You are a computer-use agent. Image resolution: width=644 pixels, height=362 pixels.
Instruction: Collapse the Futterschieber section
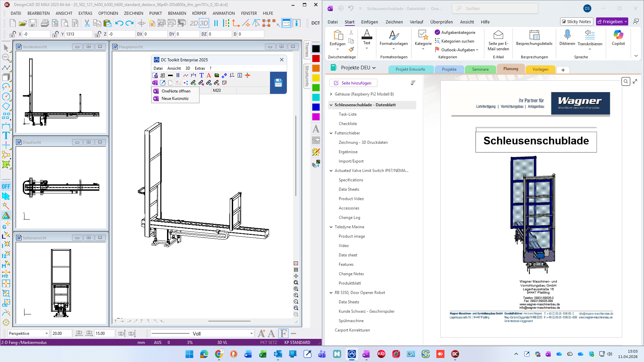(331, 133)
